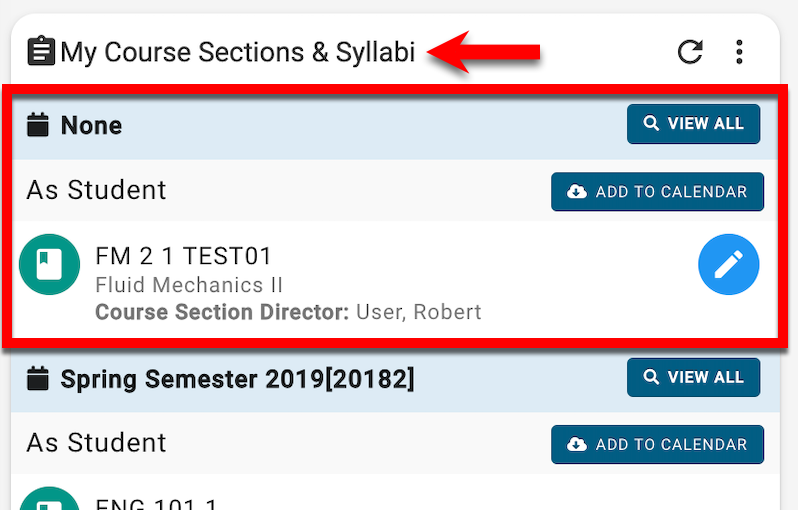Viewport: 798px width, 510px height.
Task: Click the calendar icon beside Spring Semester 2019
Action: tap(38, 379)
